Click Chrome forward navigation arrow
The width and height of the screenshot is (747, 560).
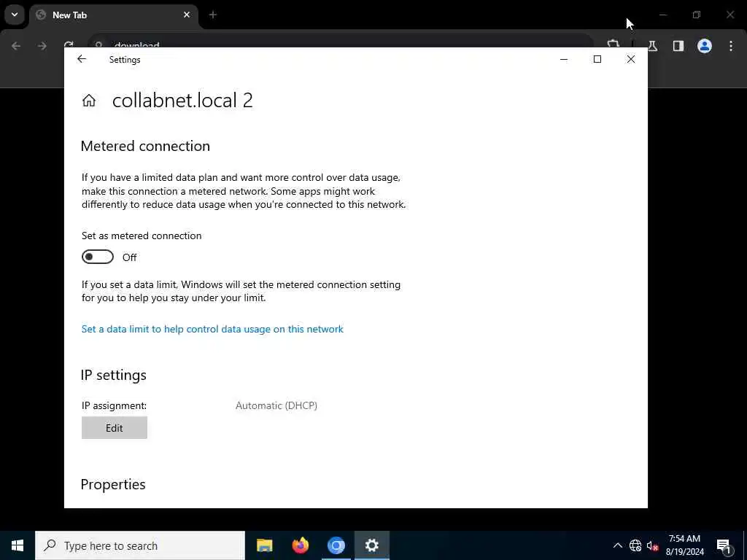point(42,46)
